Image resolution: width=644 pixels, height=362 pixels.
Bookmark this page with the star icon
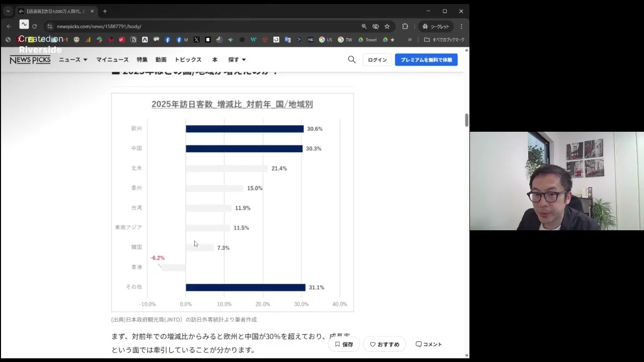click(387, 26)
